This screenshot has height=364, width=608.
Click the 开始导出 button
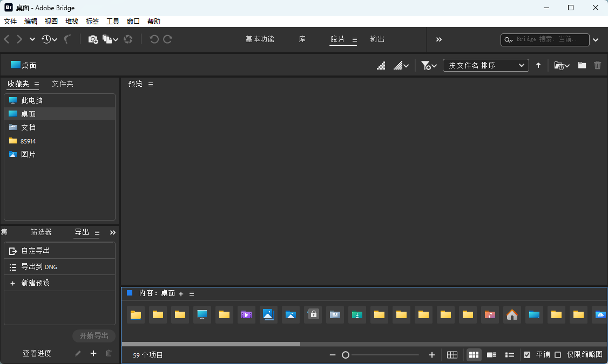click(94, 336)
